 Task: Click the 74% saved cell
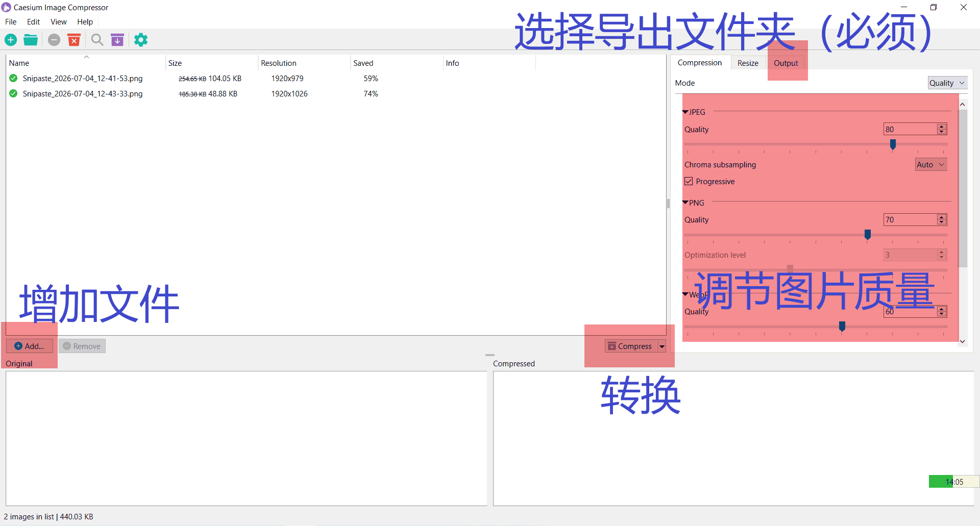point(371,94)
